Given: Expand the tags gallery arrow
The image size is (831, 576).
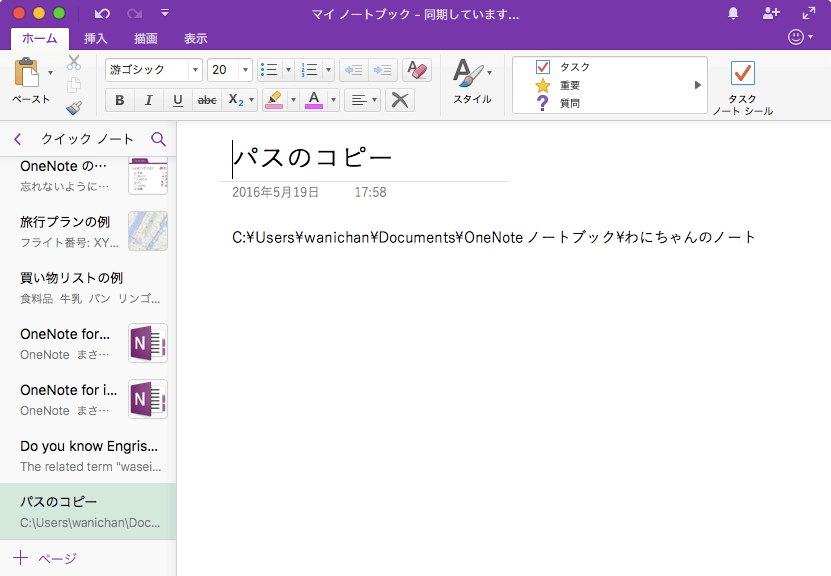Looking at the screenshot, I should click(698, 85).
